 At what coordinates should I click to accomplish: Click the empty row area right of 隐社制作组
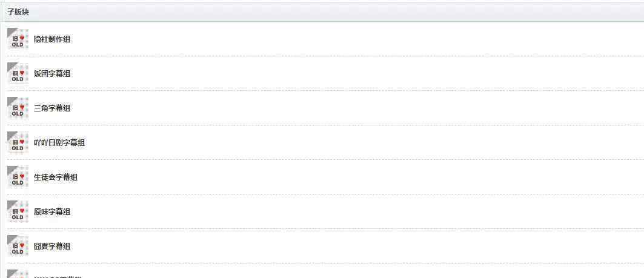(x=357, y=39)
